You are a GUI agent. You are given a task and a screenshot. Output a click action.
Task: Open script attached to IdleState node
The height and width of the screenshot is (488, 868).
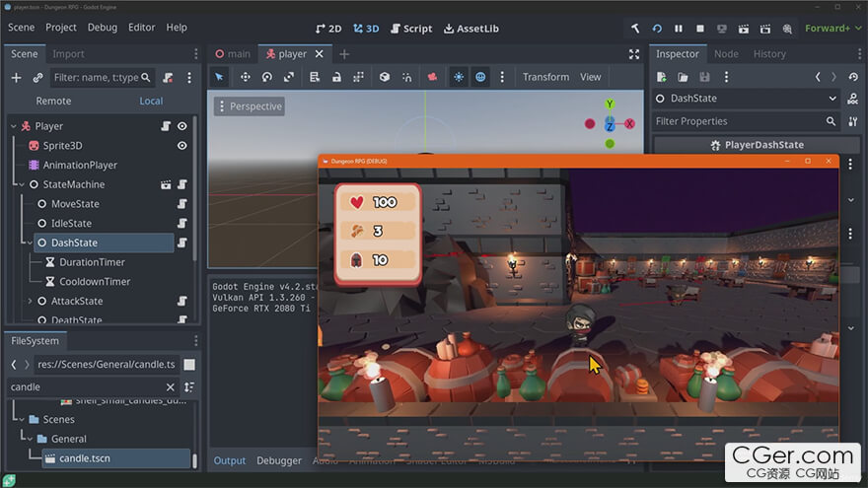182,223
